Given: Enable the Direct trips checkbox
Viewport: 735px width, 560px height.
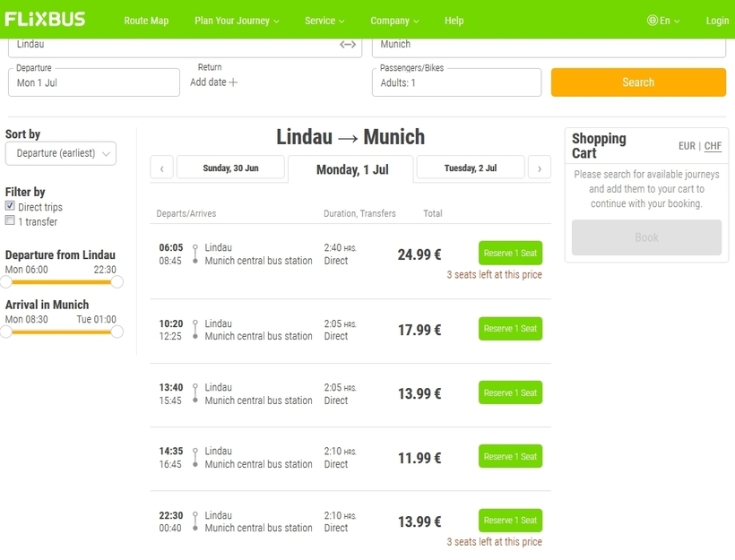Looking at the screenshot, I should 10,206.
